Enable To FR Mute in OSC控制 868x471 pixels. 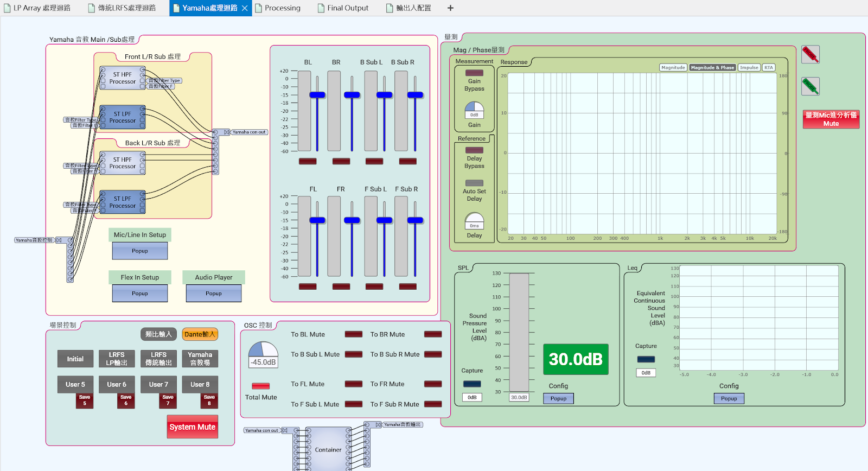tap(433, 384)
